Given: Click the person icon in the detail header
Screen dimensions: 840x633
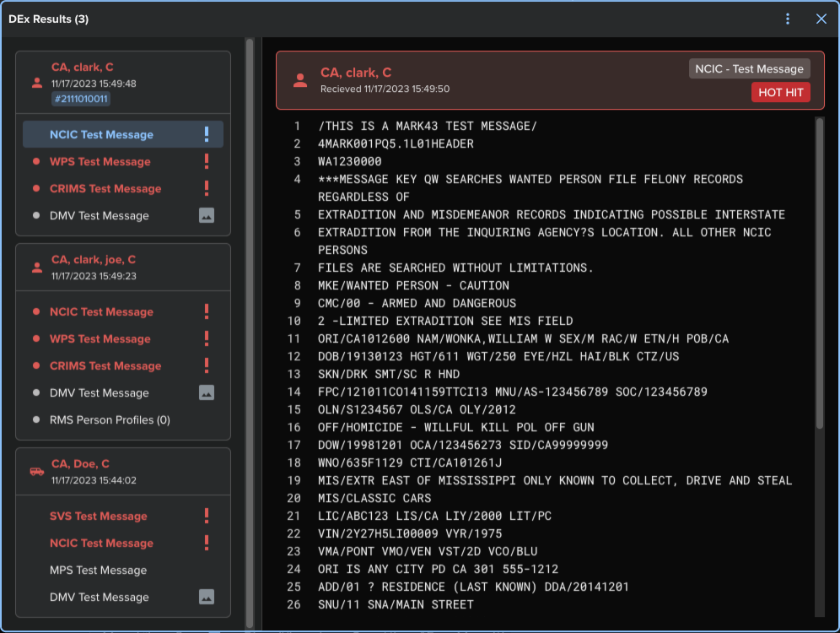Looking at the screenshot, I should [299, 80].
